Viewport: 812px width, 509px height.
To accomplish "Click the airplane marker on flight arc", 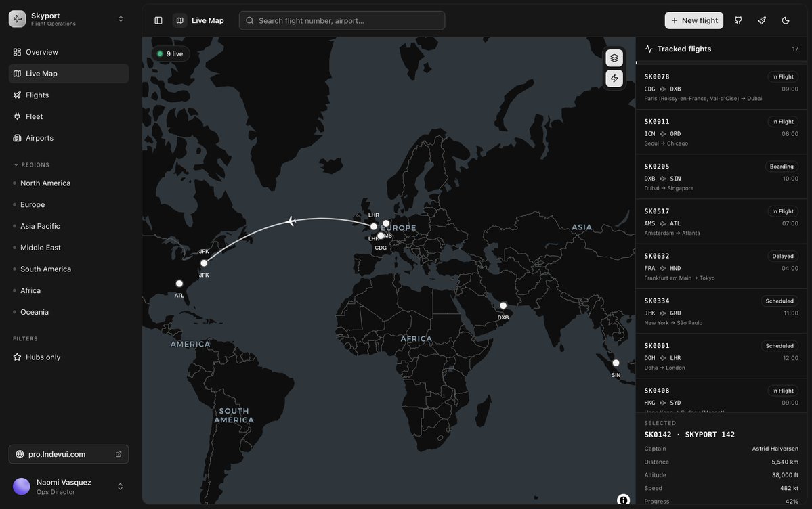I will [x=292, y=221].
